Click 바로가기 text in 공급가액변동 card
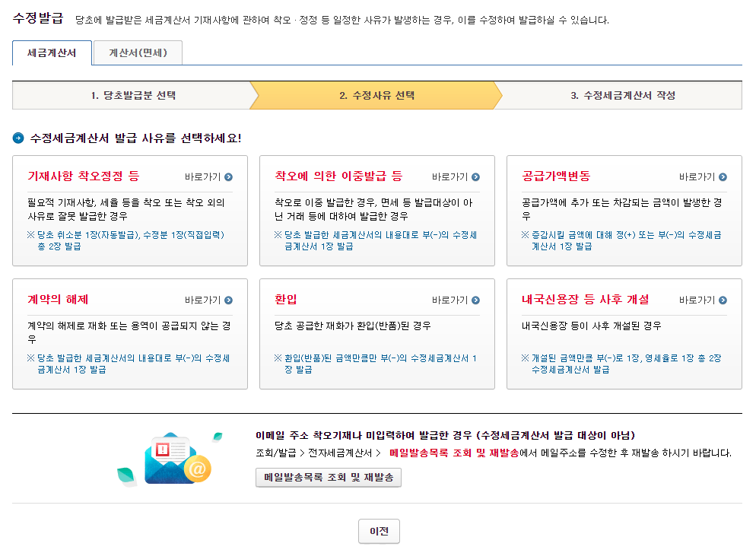The width and height of the screenshot is (756, 553). (697, 177)
